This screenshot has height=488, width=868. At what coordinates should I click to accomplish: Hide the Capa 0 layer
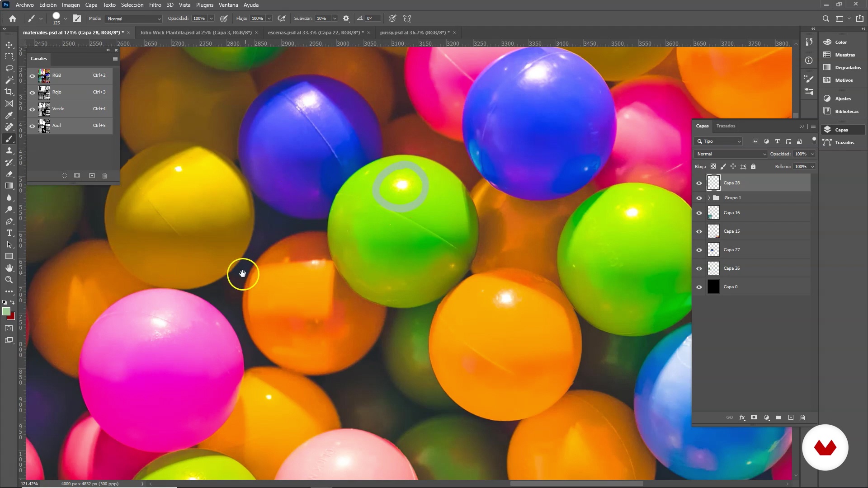(x=699, y=287)
